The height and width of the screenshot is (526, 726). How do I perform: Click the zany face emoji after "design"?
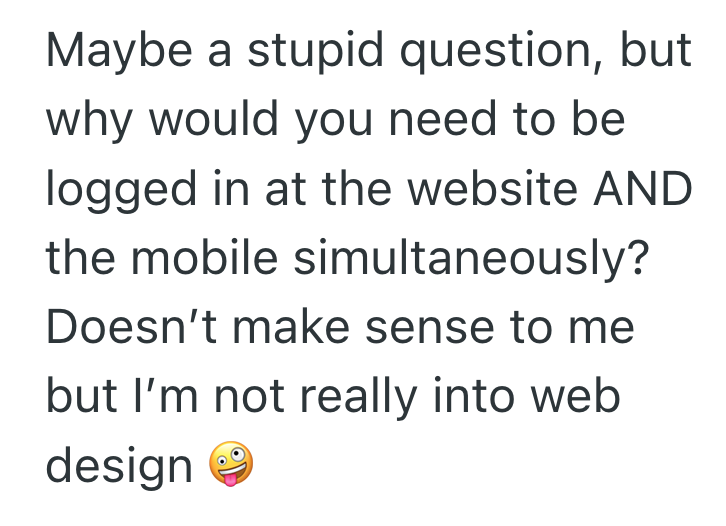229,465
